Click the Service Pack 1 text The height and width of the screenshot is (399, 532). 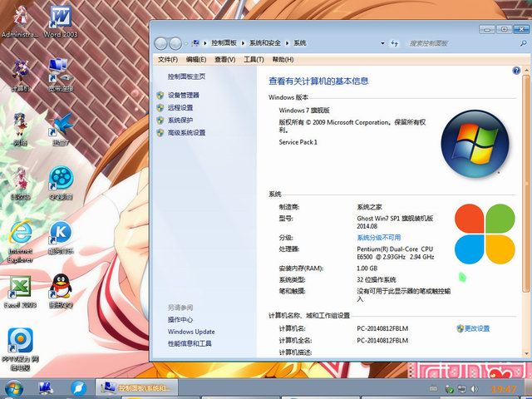point(298,142)
